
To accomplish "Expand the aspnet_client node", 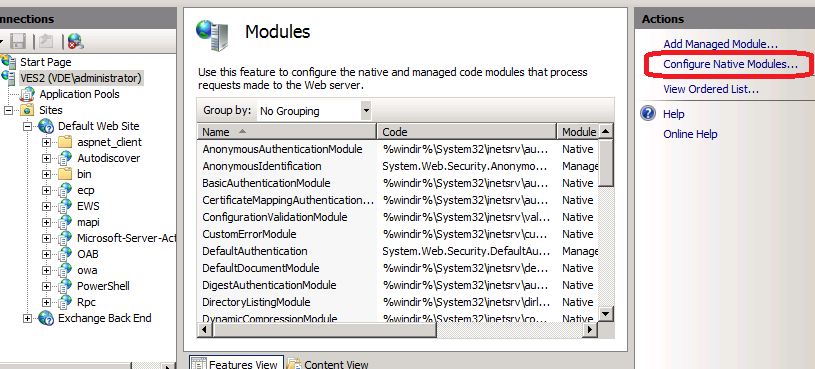I will pos(46,142).
